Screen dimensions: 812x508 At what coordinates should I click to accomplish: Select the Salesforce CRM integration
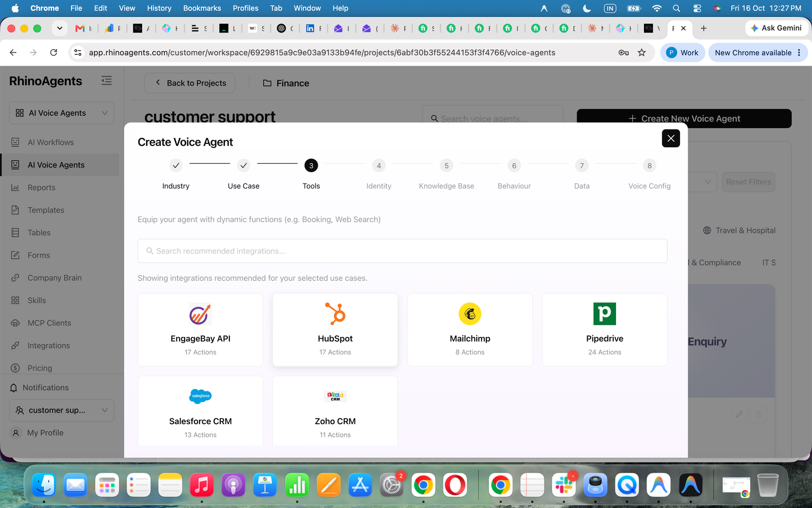pyautogui.click(x=200, y=411)
